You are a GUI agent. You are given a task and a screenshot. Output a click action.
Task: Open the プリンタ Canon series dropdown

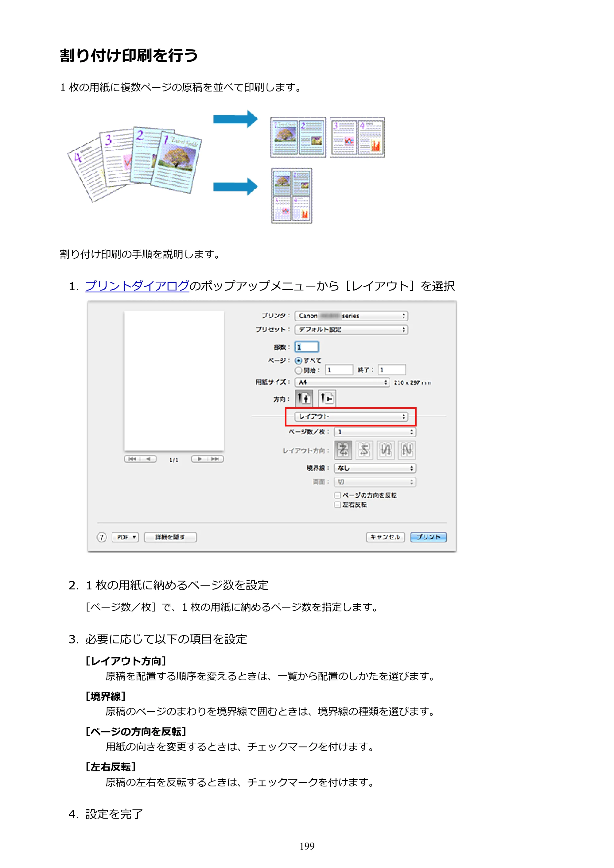(x=352, y=316)
